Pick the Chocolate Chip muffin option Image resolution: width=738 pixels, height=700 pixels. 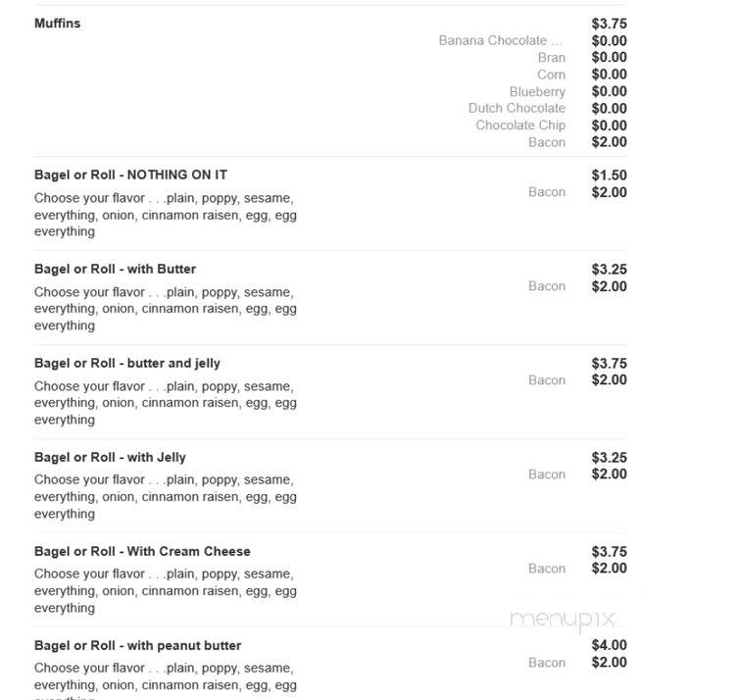click(520, 125)
